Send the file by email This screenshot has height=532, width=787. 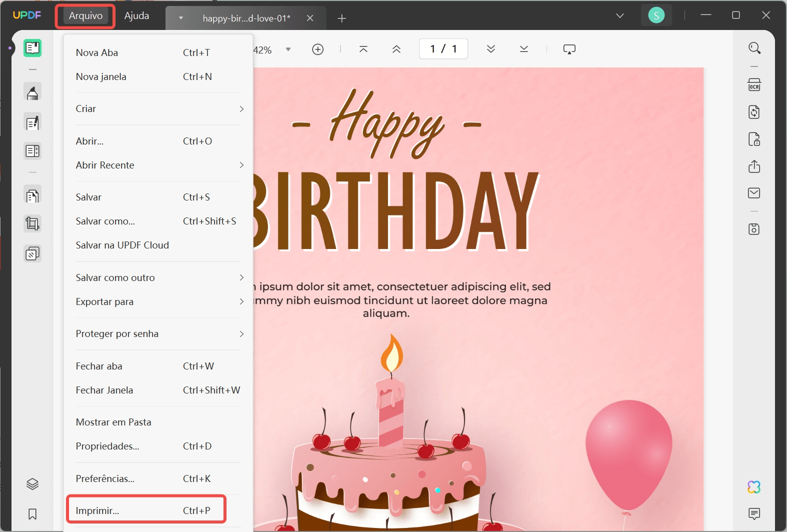coord(754,193)
